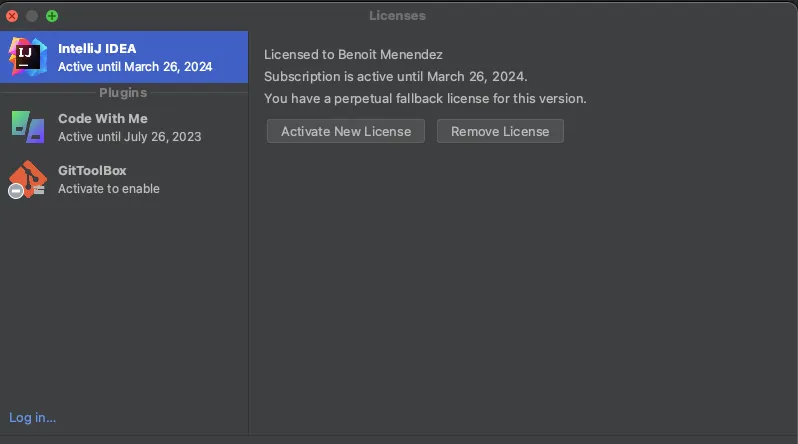Click the perpetual fallback license message
The width and height of the screenshot is (798, 444).
(425, 98)
